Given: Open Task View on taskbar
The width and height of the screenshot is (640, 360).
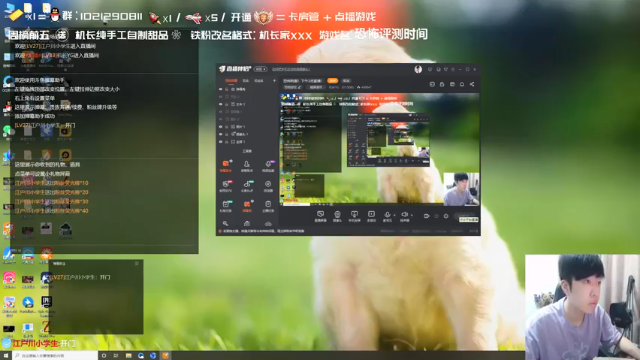Looking at the screenshot, I should point(116,356).
